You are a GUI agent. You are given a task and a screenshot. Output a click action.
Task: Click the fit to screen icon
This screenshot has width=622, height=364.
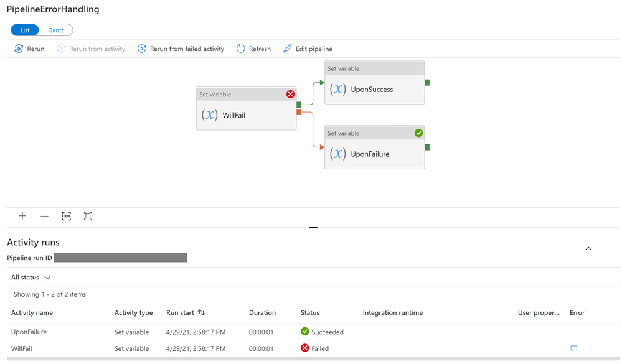point(88,216)
